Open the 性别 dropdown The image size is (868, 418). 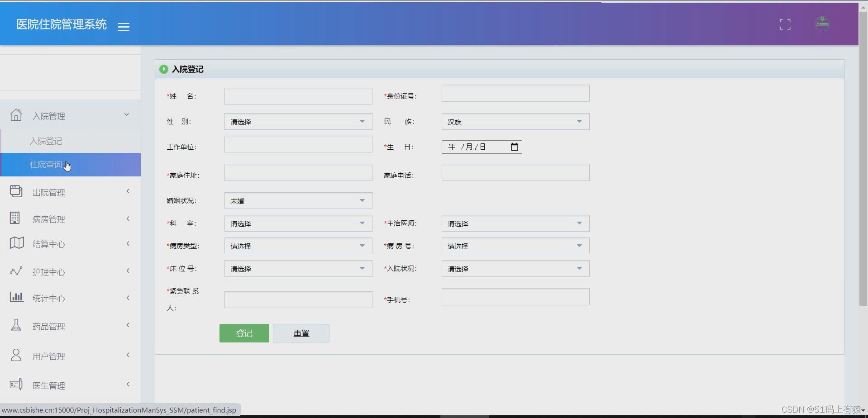click(x=298, y=121)
